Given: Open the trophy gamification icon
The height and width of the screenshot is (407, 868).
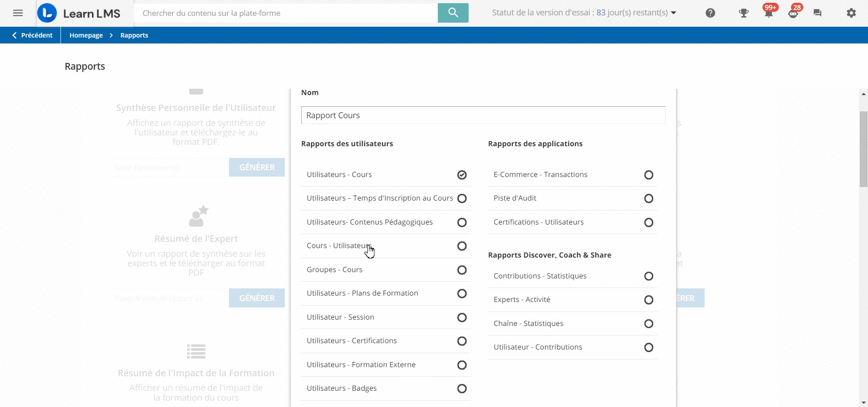Looking at the screenshot, I should click(x=743, y=13).
